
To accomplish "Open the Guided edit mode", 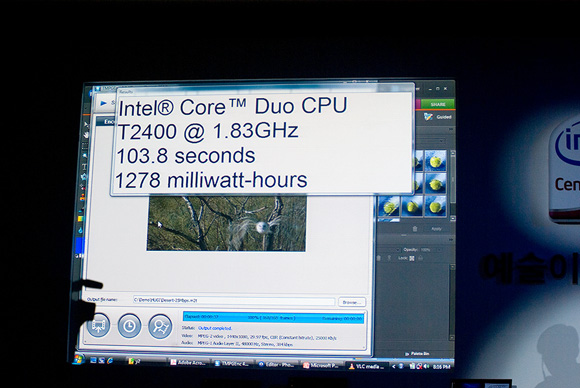I will pyautogui.click(x=438, y=117).
